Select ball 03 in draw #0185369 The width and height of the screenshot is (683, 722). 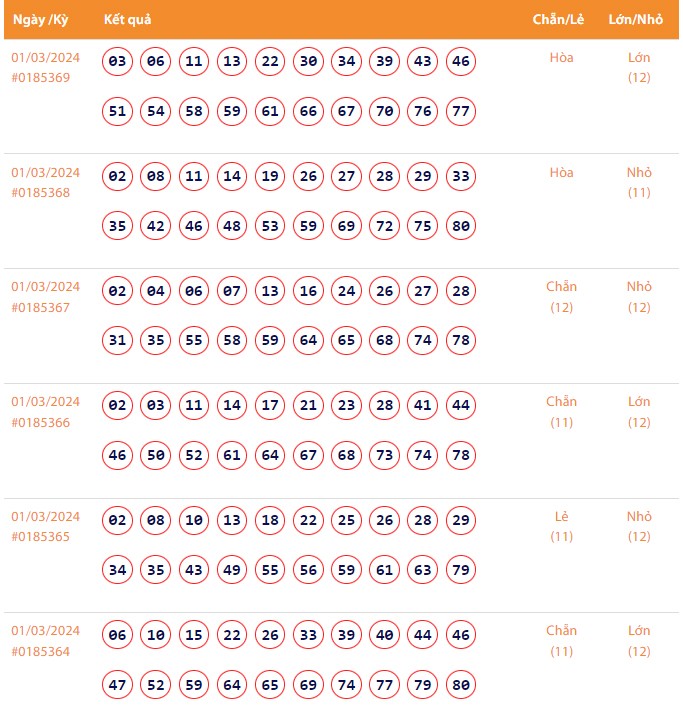(118, 62)
